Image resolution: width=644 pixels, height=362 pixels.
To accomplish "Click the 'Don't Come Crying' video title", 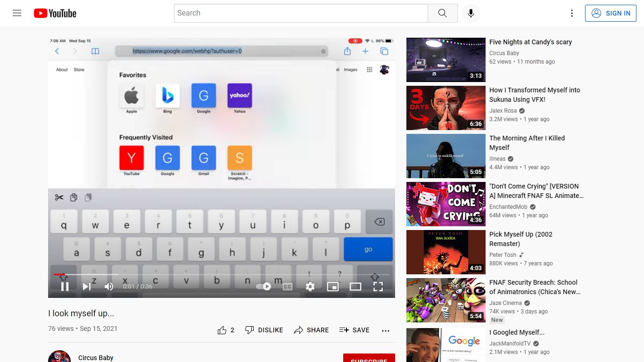I will 537,191.
